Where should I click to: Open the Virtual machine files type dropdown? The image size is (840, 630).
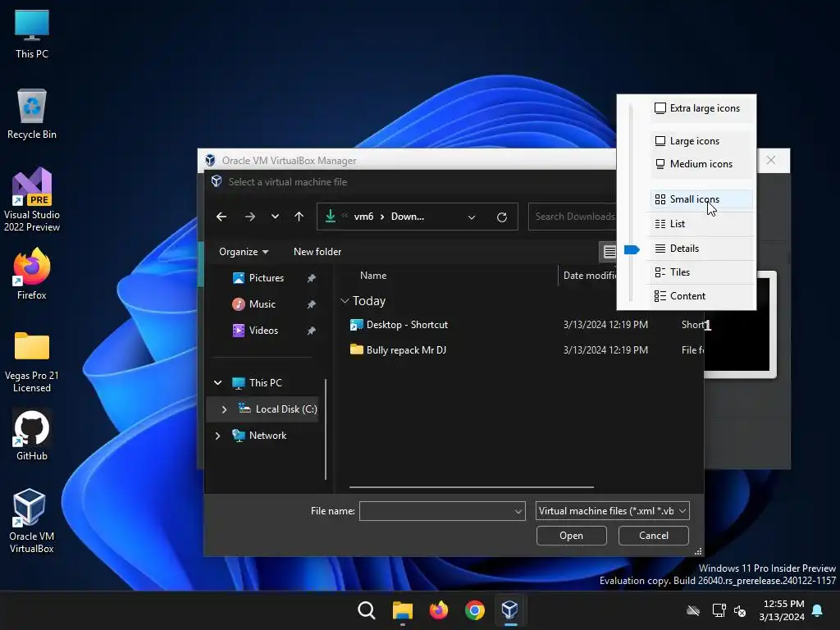pyautogui.click(x=612, y=511)
